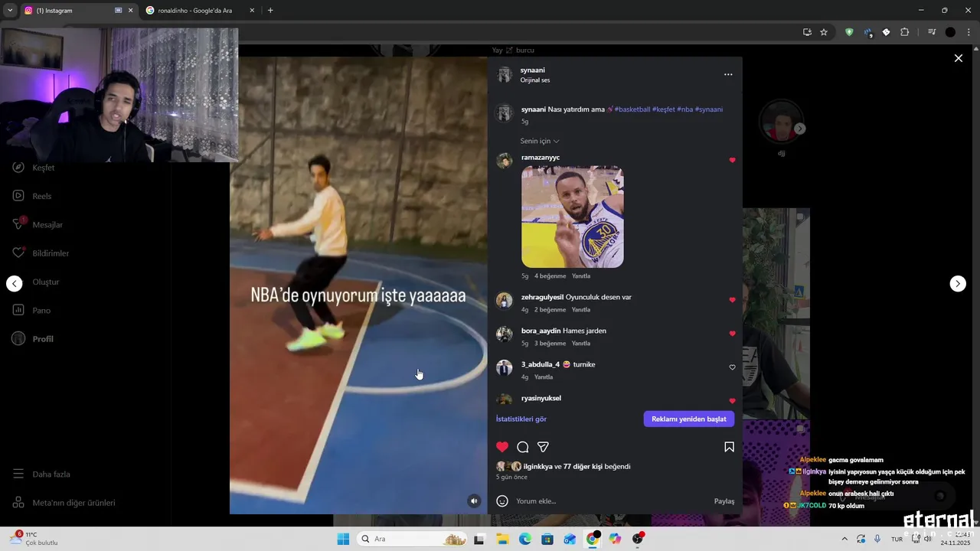The image size is (980, 551).
Task: Open a new browser tab
Action: (x=270, y=11)
